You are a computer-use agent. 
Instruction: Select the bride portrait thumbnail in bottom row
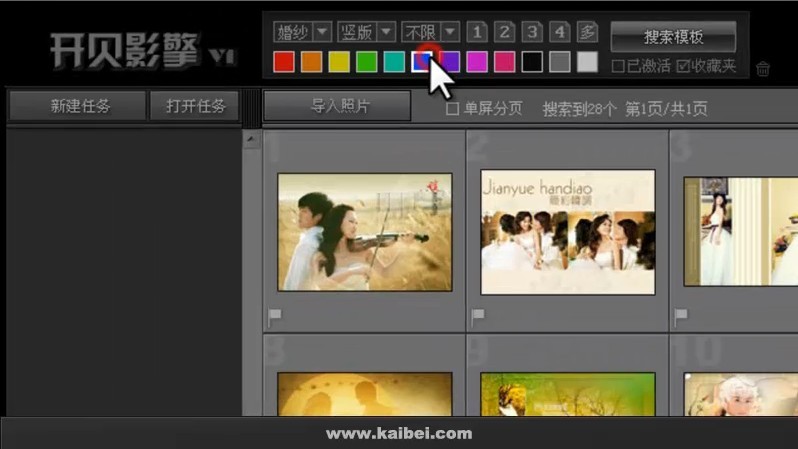pyautogui.click(x=740, y=394)
